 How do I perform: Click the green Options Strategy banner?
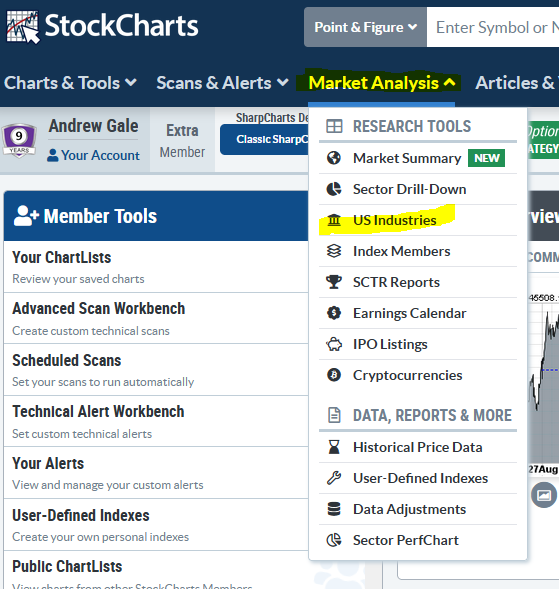pyautogui.click(x=543, y=140)
